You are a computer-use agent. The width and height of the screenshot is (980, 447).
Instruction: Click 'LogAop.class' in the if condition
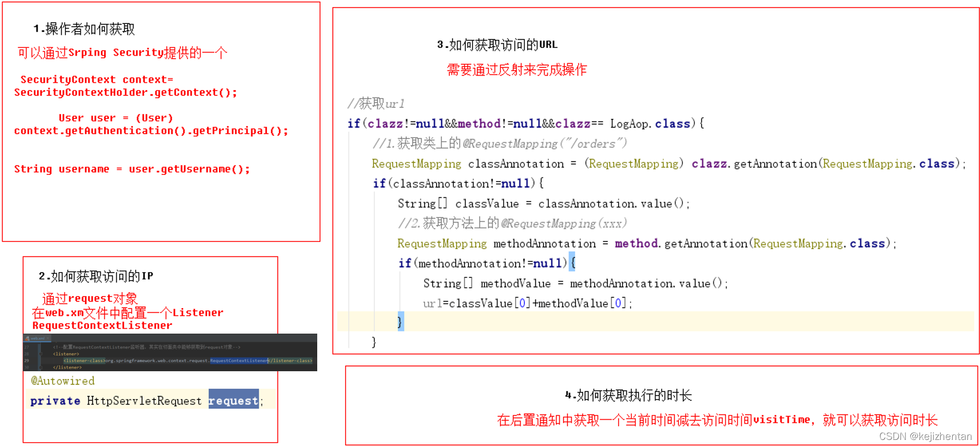[650, 124]
